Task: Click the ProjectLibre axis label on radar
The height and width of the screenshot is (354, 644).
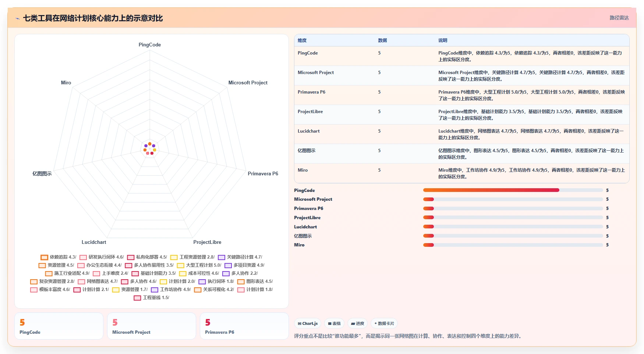Action: [207, 242]
